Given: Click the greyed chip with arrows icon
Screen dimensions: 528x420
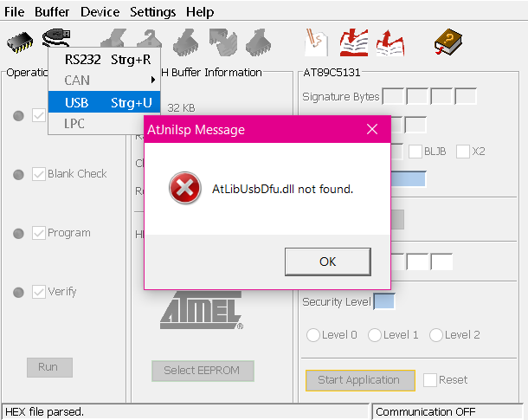Looking at the screenshot, I should pos(223,42).
